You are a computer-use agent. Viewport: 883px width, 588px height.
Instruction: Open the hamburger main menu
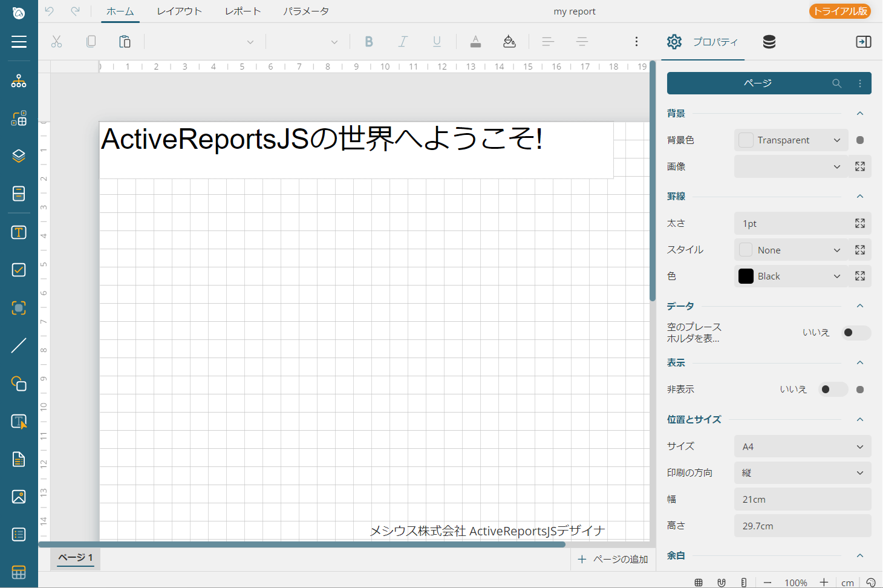point(19,41)
